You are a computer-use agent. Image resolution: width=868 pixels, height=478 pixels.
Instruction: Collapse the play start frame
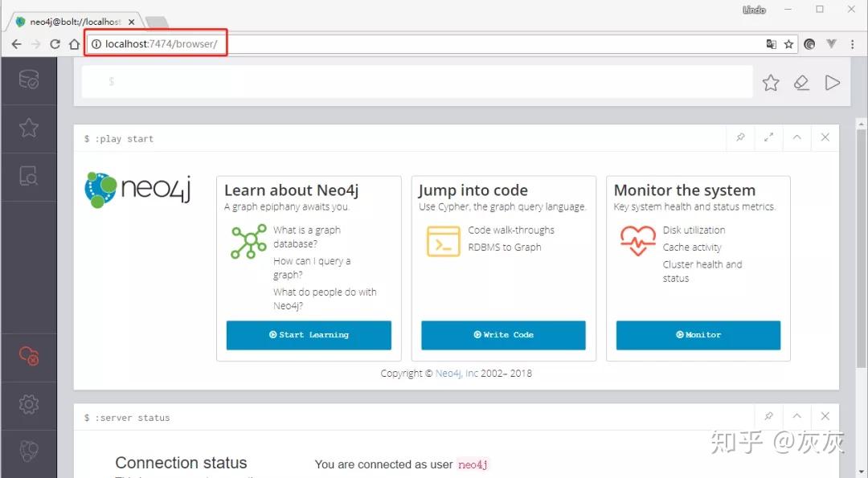[x=796, y=137]
